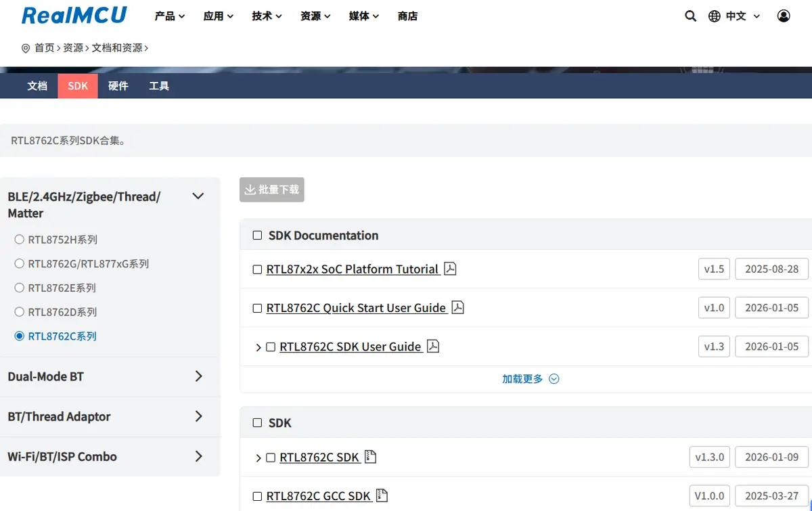Open the user account icon
Screen dimensions: 812x511
[x=784, y=16]
